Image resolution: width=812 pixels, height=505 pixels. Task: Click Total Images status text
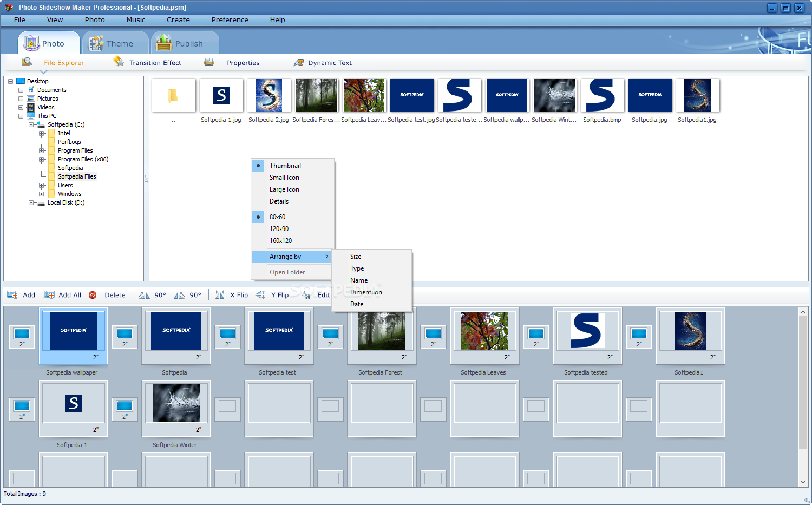tap(25, 494)
